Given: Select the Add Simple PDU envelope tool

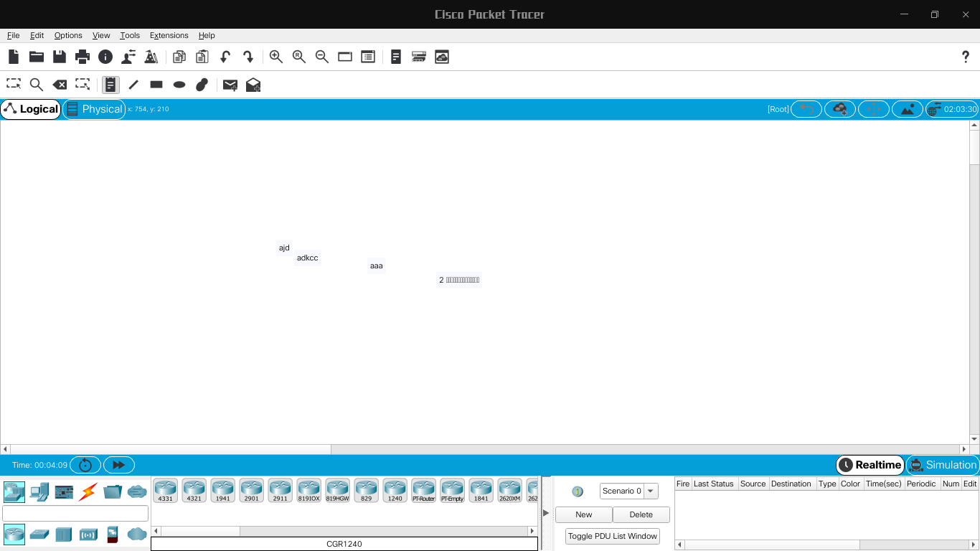Looking at the screenshot, I should [x=230, y=85].
